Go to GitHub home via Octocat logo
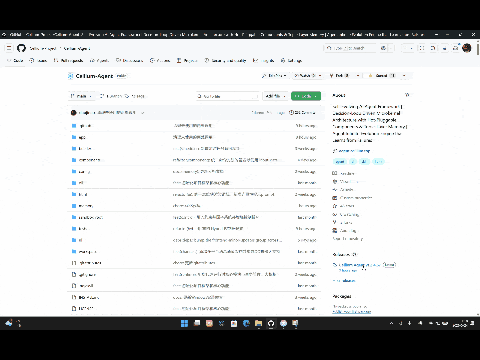The width and height of the screenshot is (480, 360). click(21, 48)
